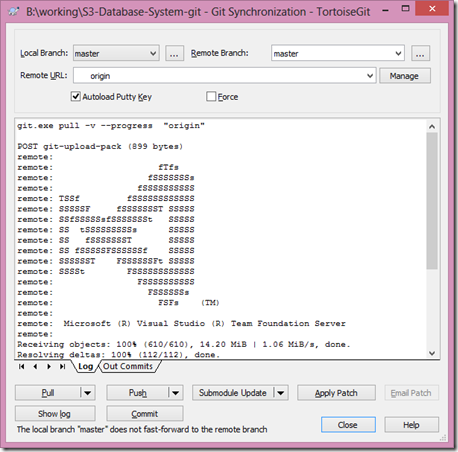The height and width of the screenshot is (452, 458).
Task: Click the (TM) text in log
Action: (x=210, y=303)
